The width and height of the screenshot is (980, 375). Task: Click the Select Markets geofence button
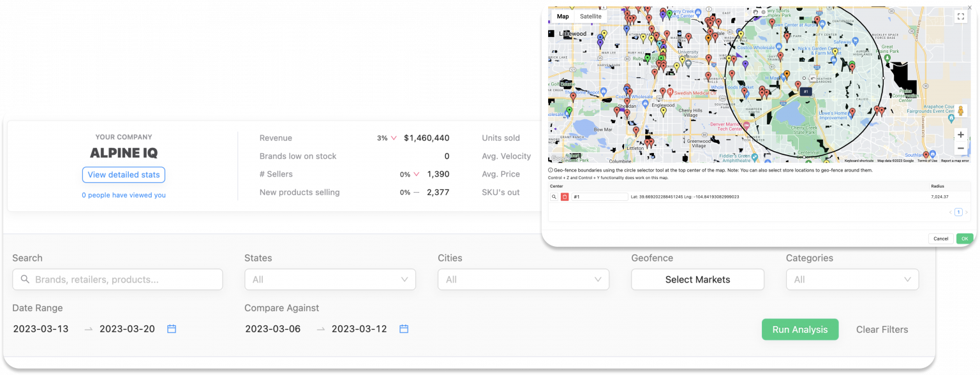697,279
